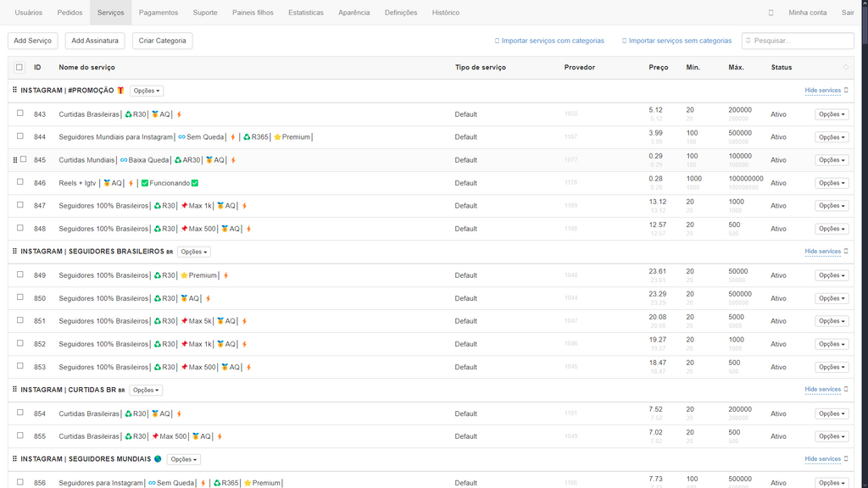Open the Opções dropdown on service row 846

point(831,183)
